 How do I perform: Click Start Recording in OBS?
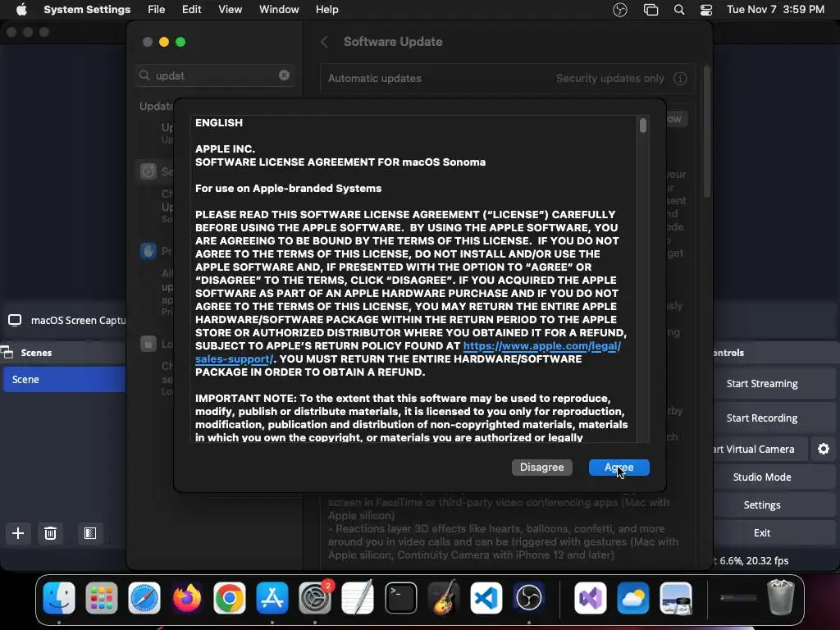774,418
